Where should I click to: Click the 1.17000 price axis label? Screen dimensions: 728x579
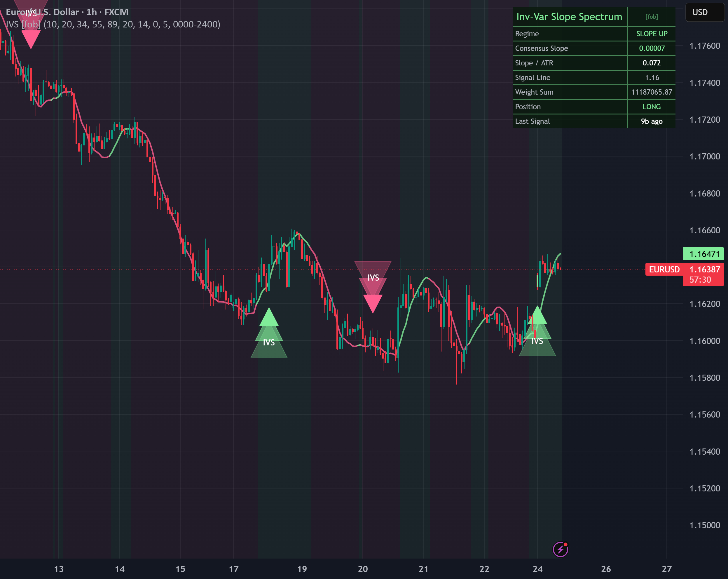click(705, 157)
